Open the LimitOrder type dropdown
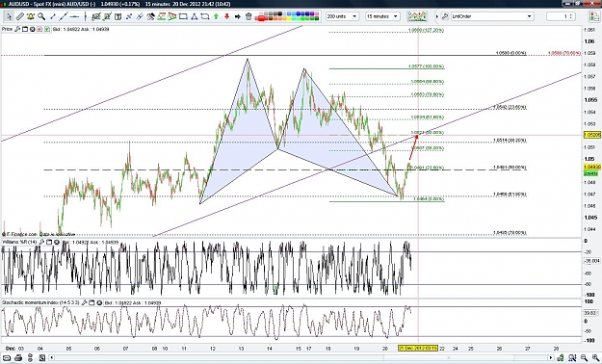Screen dimensions: 602x364 point(492,16)
